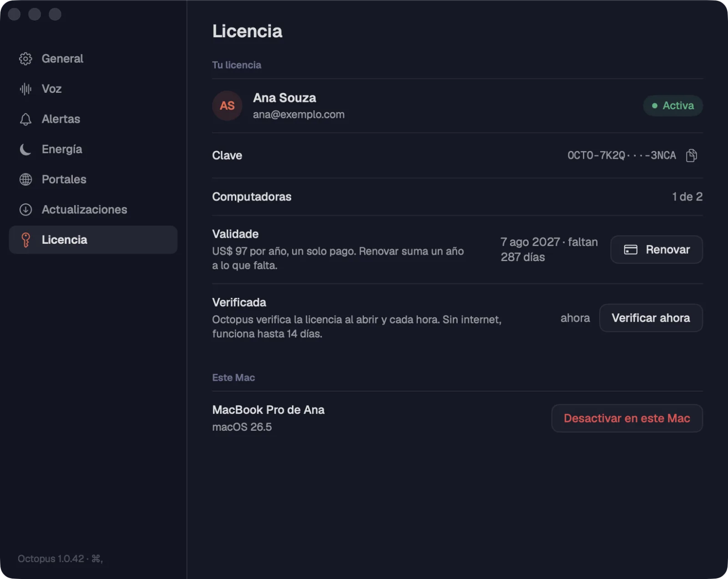Close the window with red button
728x579 pixels.
pyautogui.click(x=15, y=15)
